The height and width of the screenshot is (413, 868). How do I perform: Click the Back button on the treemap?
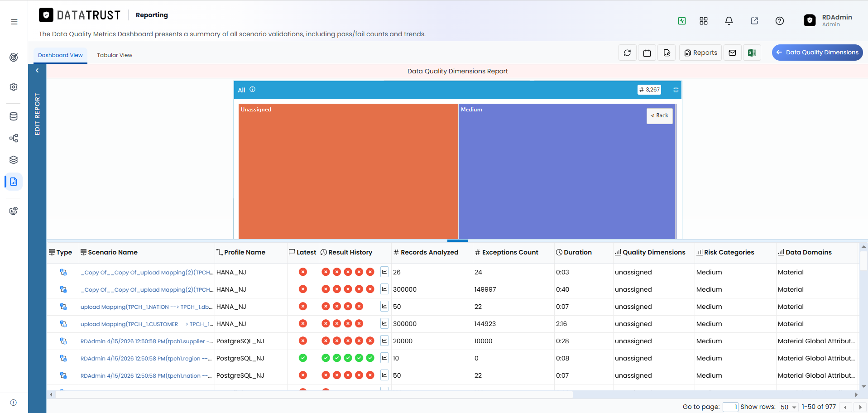[x=660, y=116]
